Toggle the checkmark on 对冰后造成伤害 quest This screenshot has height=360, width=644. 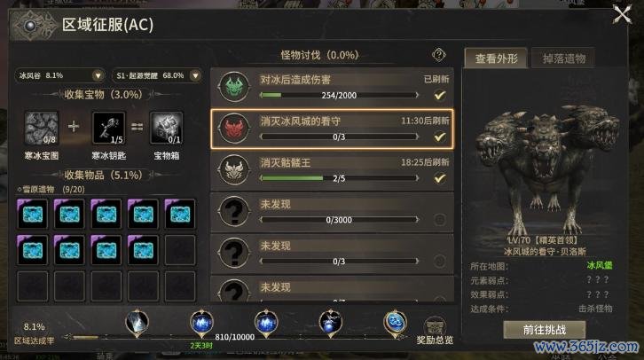[x=439, y=95]
